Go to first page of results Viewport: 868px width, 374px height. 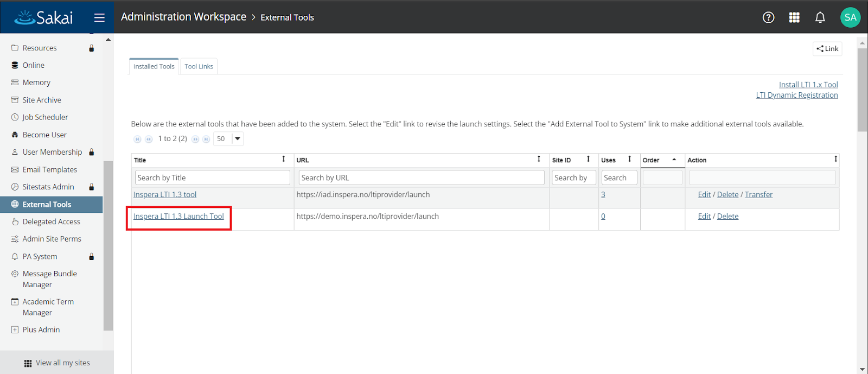tap(137, 139)
